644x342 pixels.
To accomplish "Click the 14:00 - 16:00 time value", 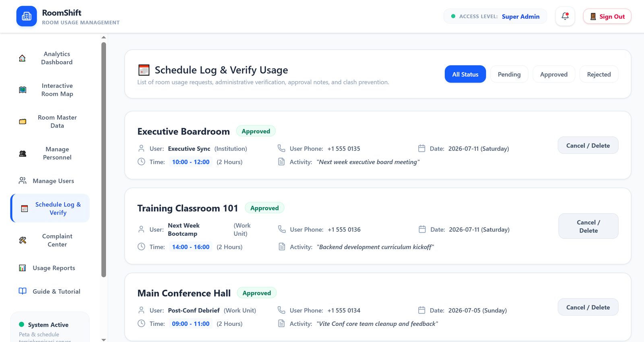I will 191,247.
